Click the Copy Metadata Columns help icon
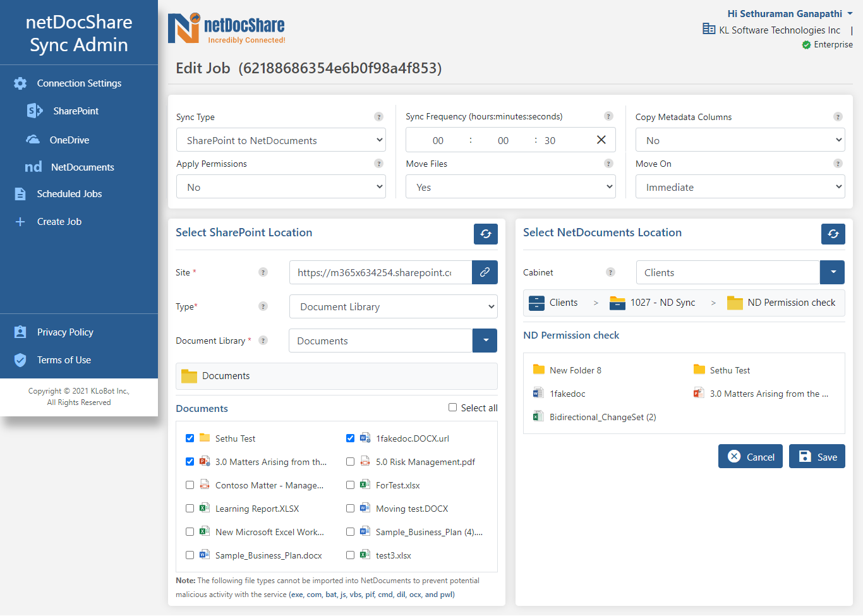863x616 pixels. [x=838, y=117]
